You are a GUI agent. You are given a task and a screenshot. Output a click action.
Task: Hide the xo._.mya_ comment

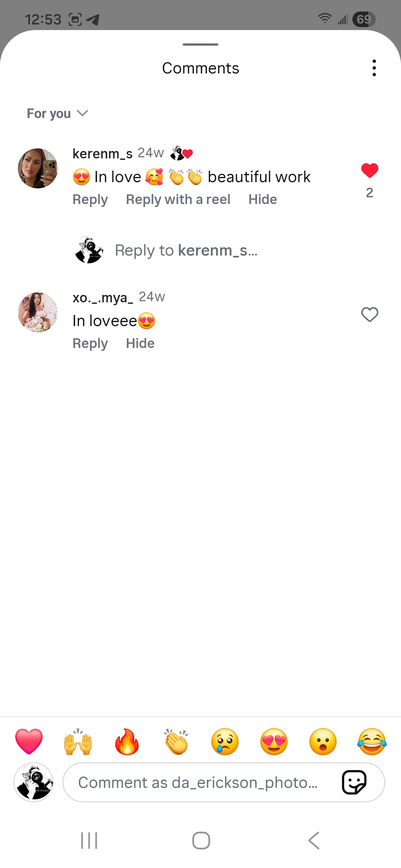click(x=140, y=343)
